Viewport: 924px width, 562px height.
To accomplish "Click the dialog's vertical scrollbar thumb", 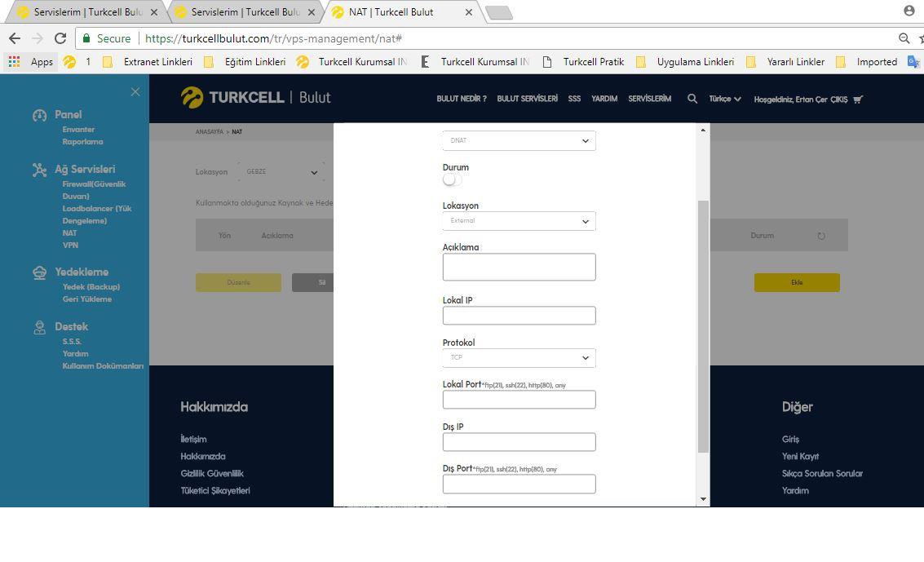I will point(703,326).
